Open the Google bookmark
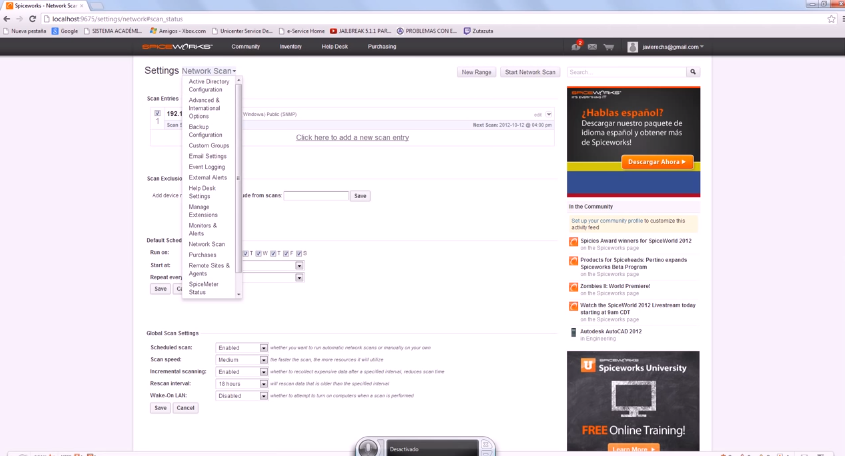845x456 pixels. tap(65, 31)
